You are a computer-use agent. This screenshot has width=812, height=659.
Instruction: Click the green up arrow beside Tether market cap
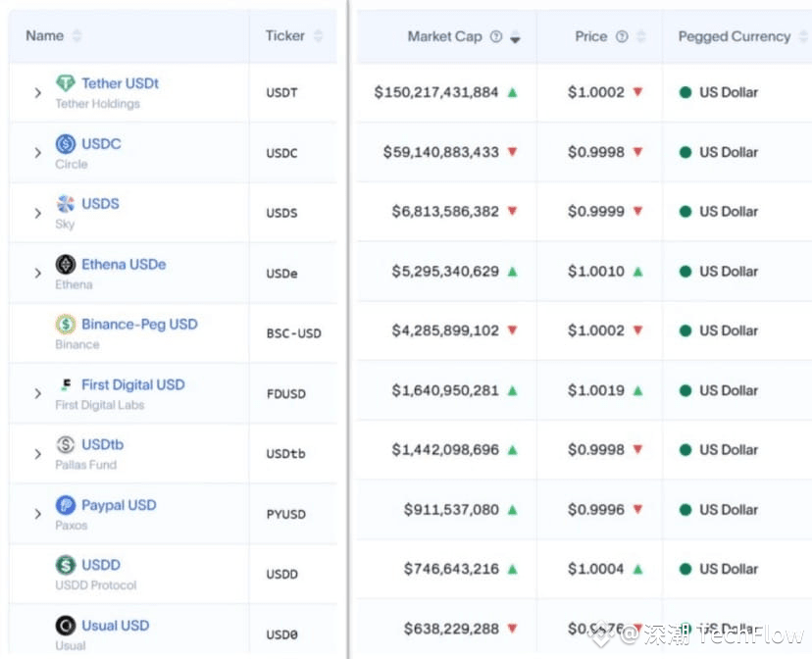pyautogui.click(x=512, y=92)
